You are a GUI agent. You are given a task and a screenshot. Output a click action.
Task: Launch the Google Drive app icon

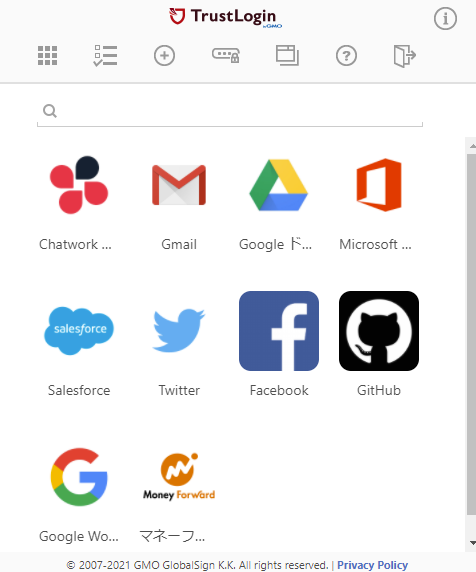point(279,185)
